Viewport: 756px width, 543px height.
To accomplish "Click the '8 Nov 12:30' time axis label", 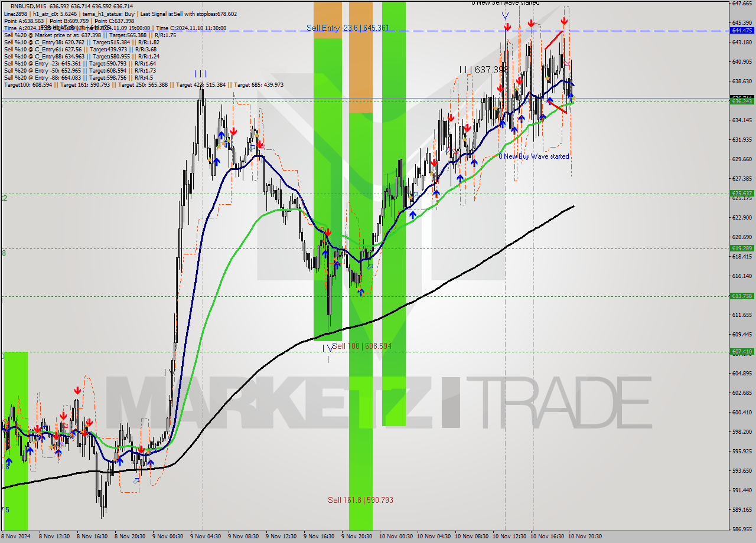I will pos(54,537).
